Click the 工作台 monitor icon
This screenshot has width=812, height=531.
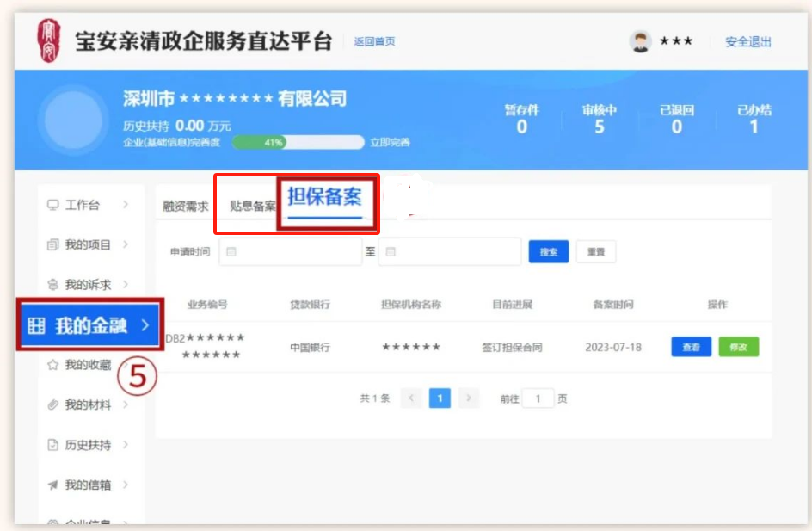[52, 205]
